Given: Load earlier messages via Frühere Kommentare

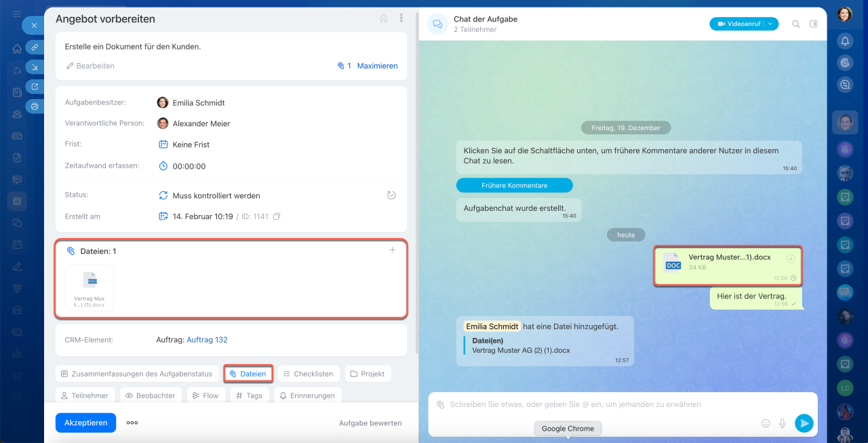Looking at the screenshot, I should coord(515,185).
